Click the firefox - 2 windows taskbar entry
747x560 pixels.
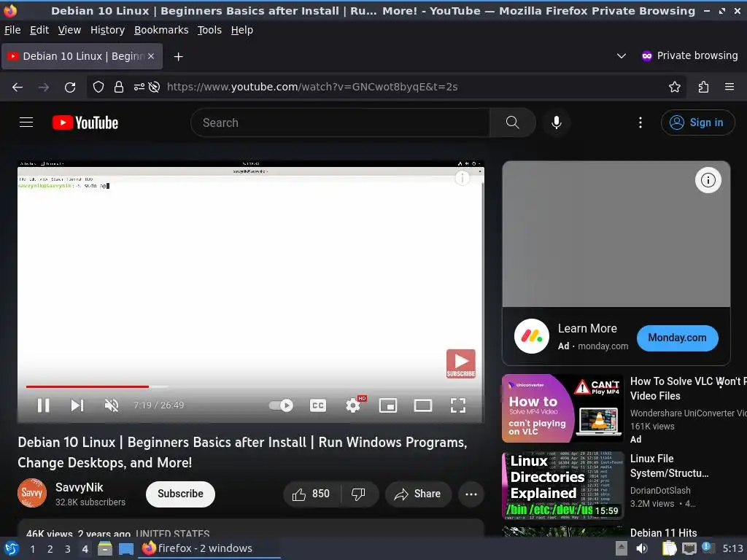click(x=209, y=548)
